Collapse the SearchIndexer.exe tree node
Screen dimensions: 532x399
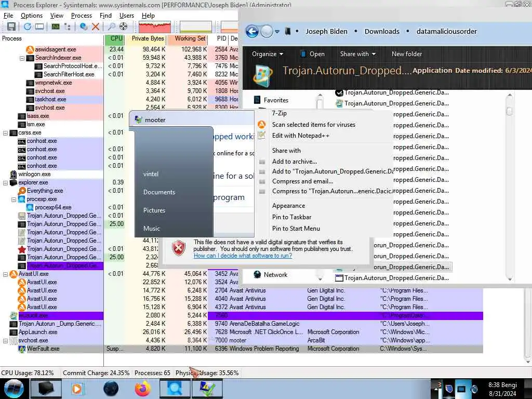(22, 58)
